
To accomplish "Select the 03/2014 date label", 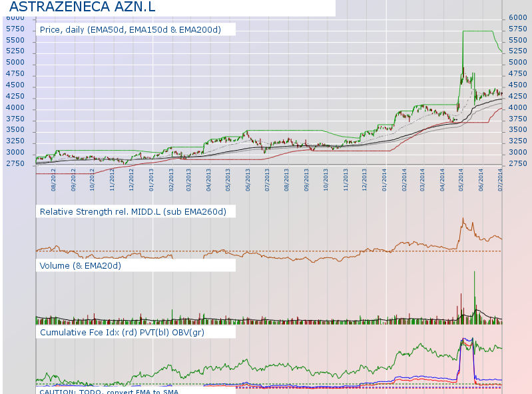I will 422,180.
